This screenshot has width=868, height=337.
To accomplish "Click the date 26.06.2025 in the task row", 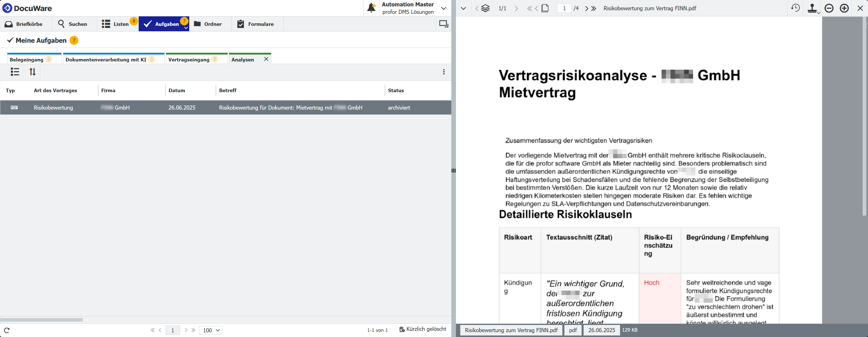I will coord(182,108).
